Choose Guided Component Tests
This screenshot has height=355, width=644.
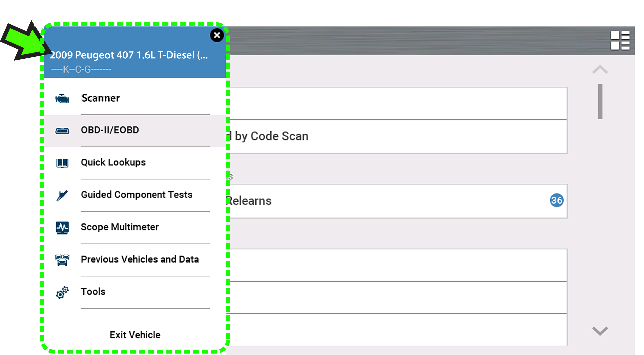click(136, 195)
